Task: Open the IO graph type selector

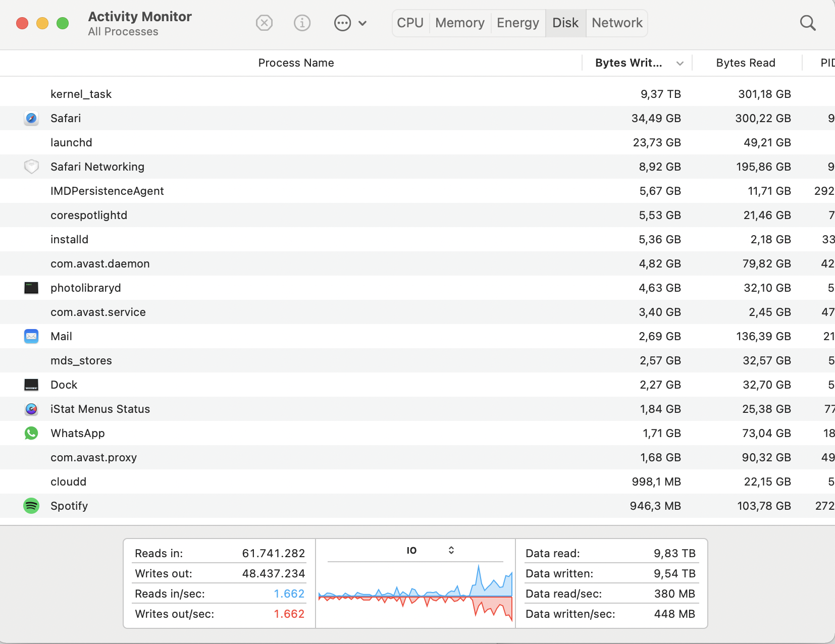Action: 431,550
